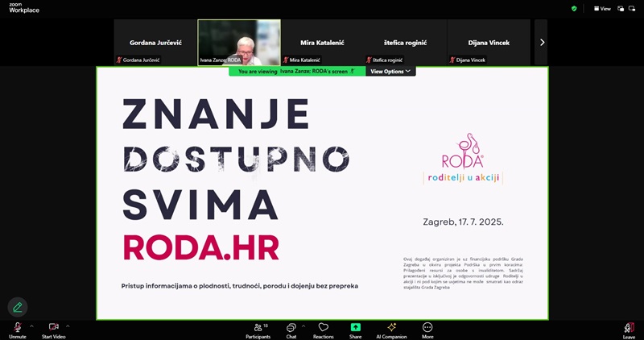Start Video from the camera button
644x340 pixels.
tap(53, 328)
